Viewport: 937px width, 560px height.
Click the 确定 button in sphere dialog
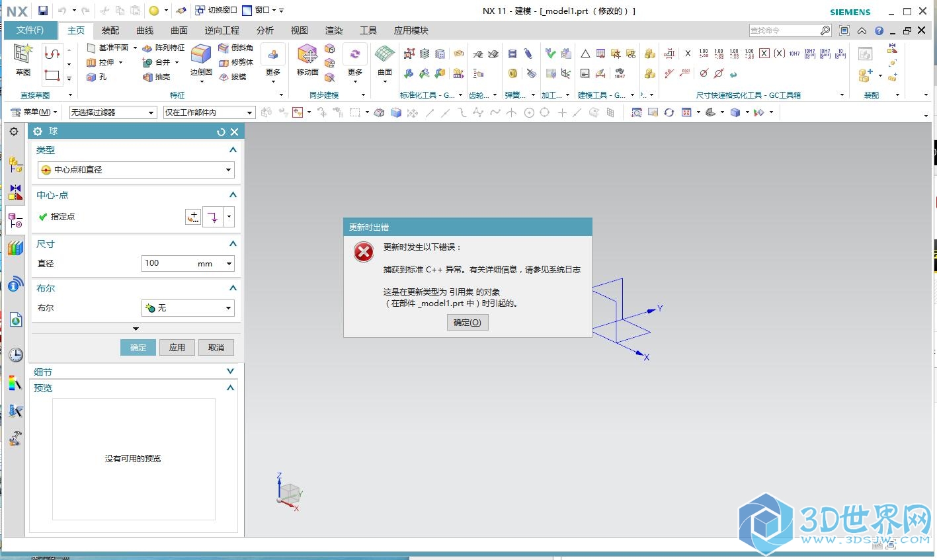click(138, 348)
